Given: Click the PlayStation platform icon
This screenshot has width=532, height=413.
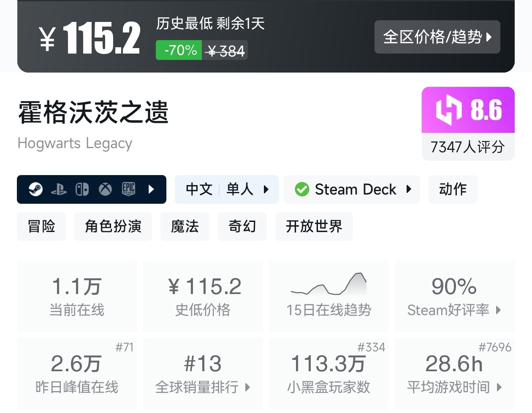Looking at the screenshot, I should [x=59, y=189].
